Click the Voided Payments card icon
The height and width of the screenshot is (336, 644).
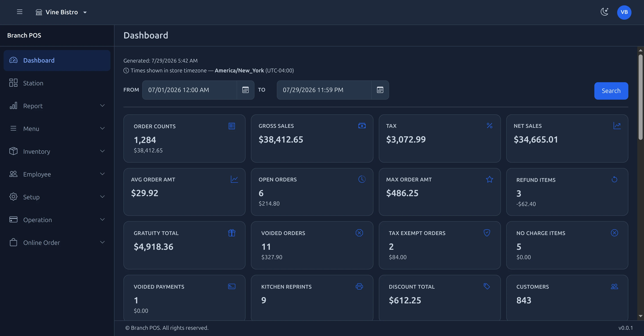232,287
